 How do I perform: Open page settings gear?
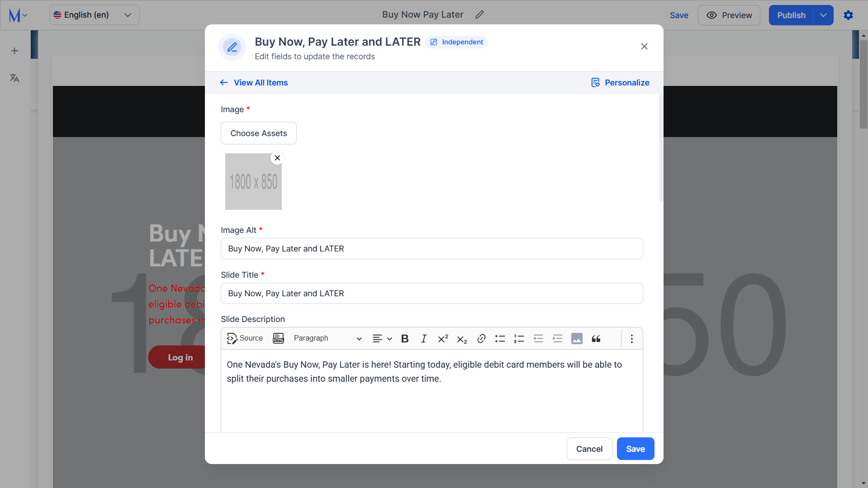pos(849,15)
